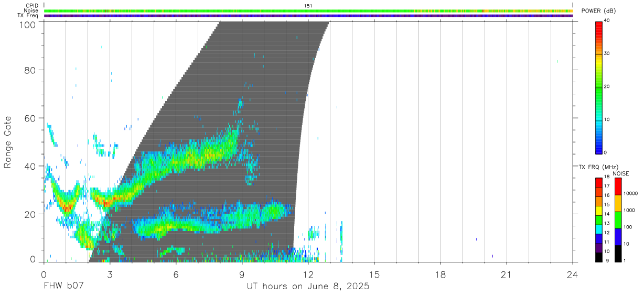Click the x-axis tick label 3

pyautogui.click(x=110, y=274)
